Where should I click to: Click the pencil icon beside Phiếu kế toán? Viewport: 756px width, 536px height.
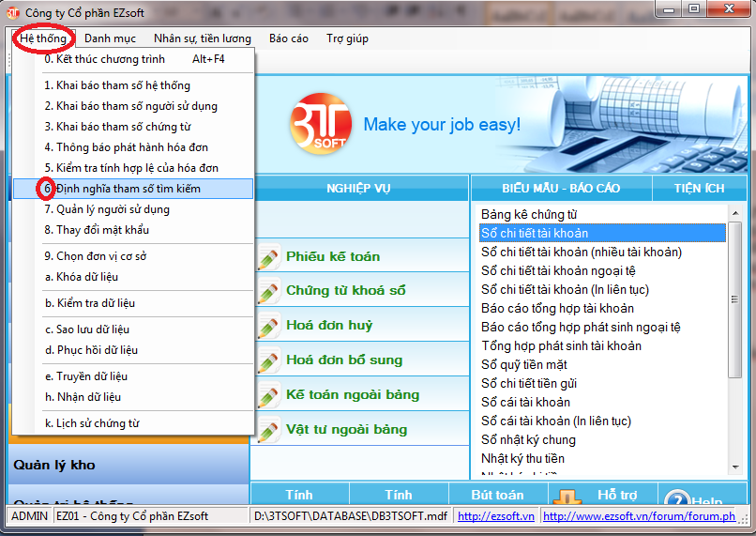[268, 257]
